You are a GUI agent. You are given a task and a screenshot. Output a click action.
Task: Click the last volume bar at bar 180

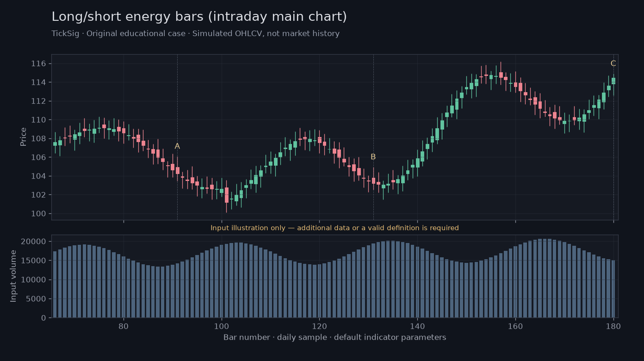(613, 289)
